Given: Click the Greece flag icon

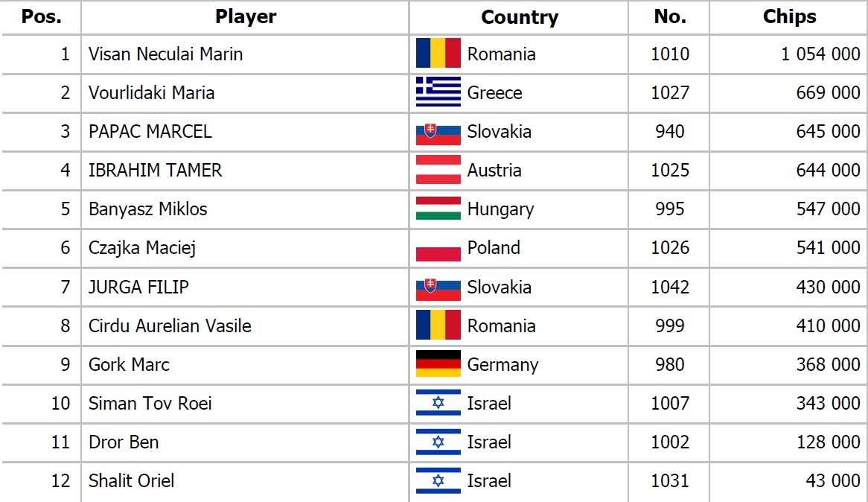Looking at the screenshot, I should tap(438, 92).
